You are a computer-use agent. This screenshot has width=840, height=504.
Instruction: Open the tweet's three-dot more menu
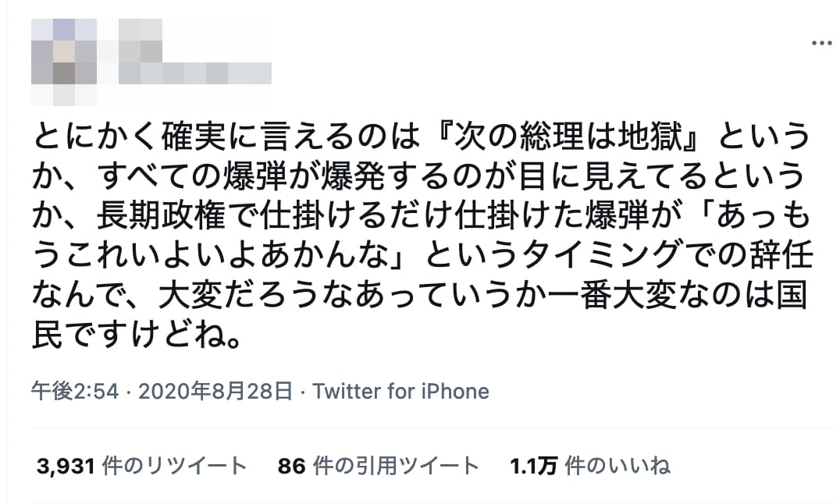coord(821,44)
